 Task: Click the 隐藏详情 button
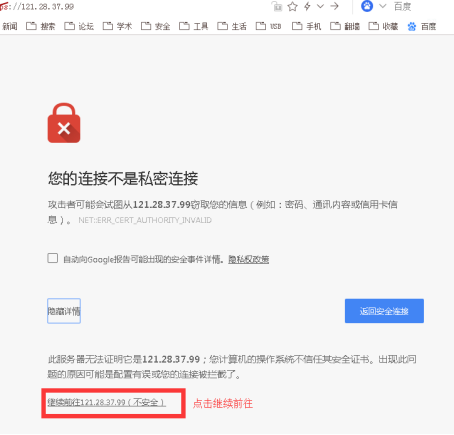point(64,311)
